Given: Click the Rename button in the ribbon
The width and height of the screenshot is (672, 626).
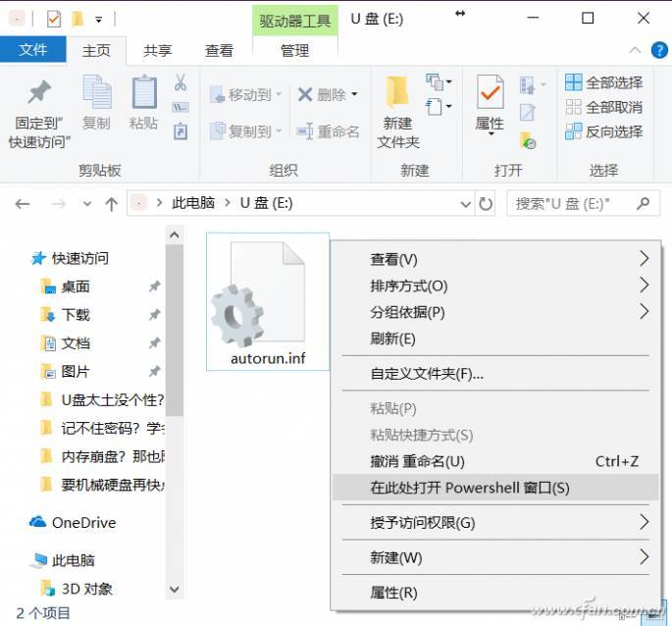Looking at the screenshot, I should [328, 131].
